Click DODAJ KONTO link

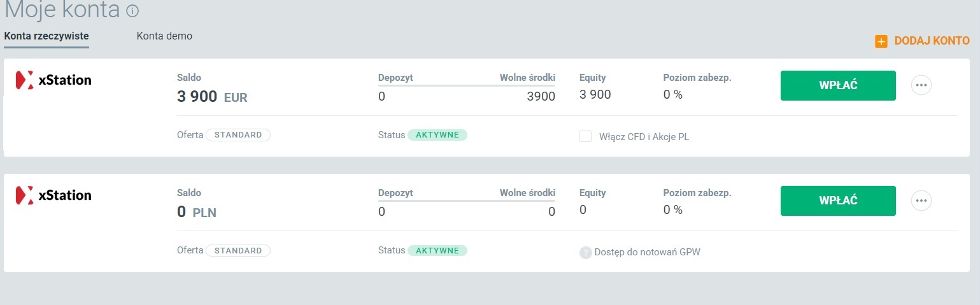(x=932, y=41)
